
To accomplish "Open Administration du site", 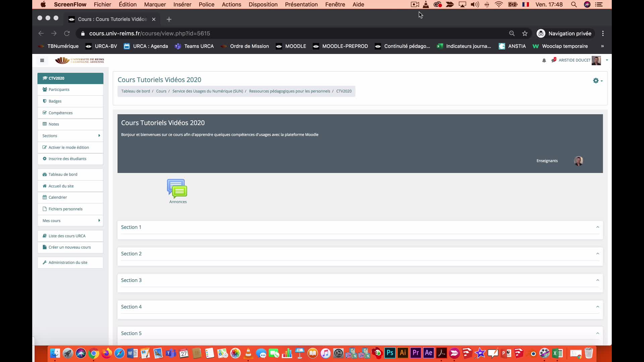I will pos(70,262).
